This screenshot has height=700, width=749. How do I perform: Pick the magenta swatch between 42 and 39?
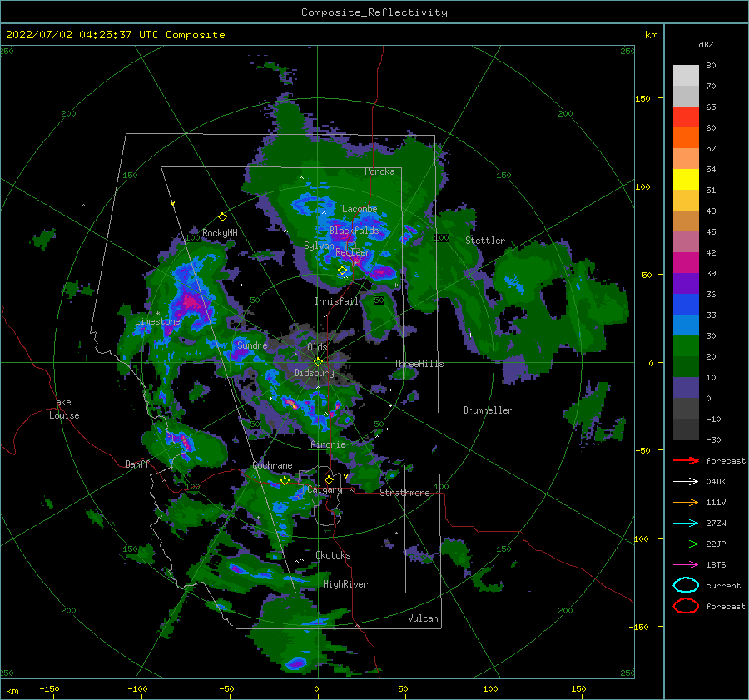[686, 263]
